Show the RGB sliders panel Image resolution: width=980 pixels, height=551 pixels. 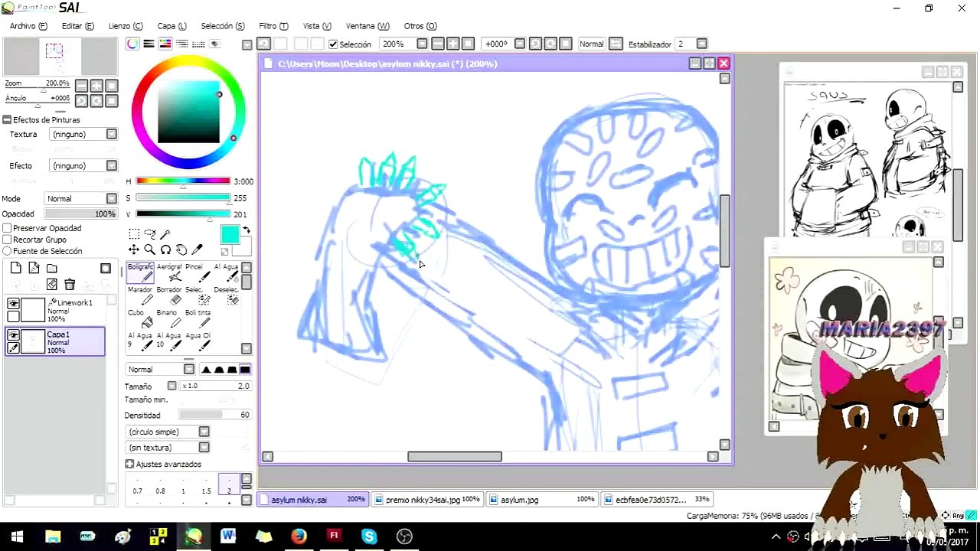[149, 44]
